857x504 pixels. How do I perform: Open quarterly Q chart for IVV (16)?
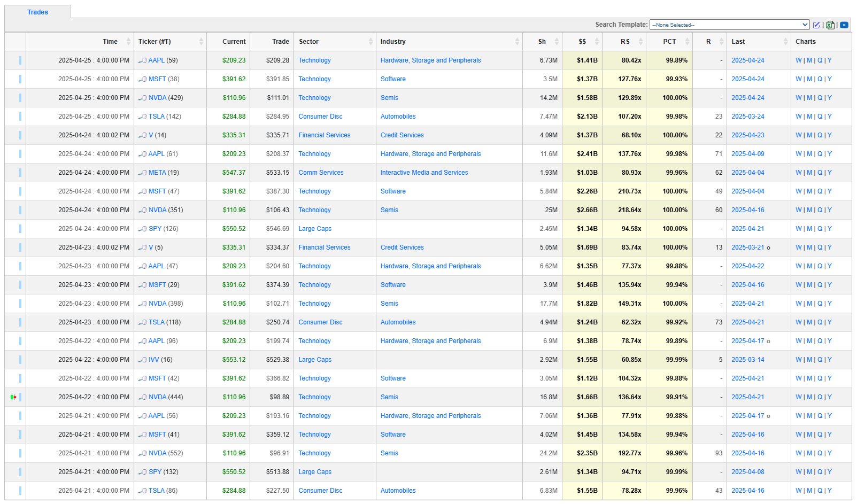click(820, 360)
